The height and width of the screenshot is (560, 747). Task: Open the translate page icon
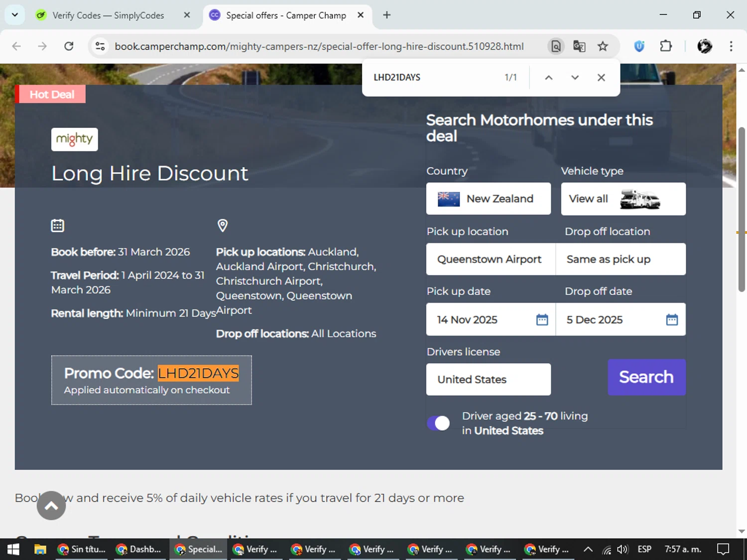(x=579, y=46)
